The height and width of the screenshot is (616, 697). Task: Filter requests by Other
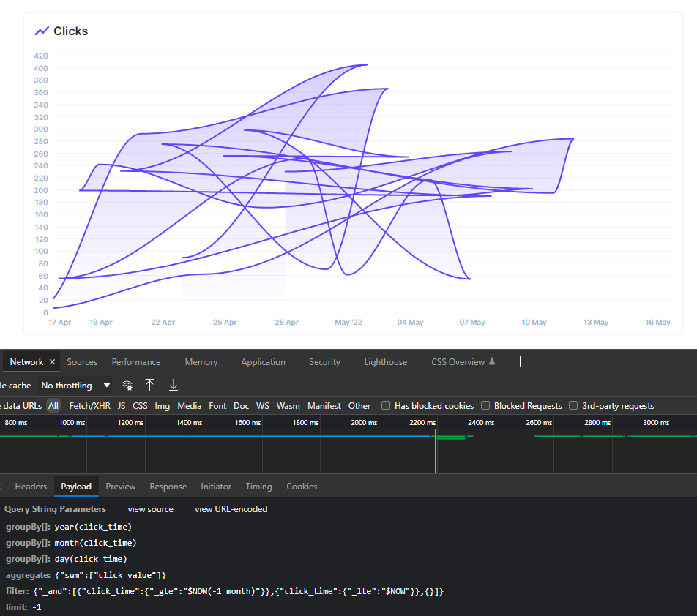(359, 406)
